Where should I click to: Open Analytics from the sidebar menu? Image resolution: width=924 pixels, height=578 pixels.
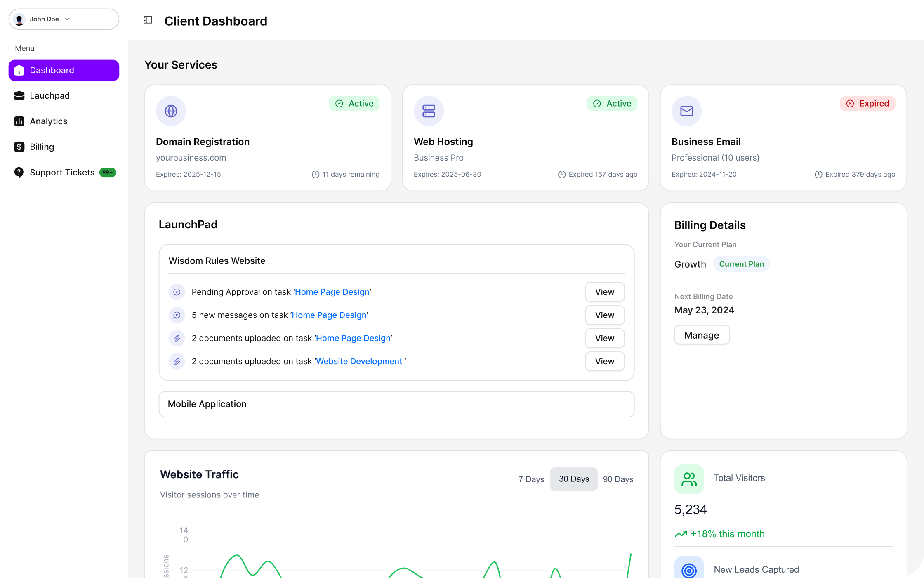coord(48,121)
